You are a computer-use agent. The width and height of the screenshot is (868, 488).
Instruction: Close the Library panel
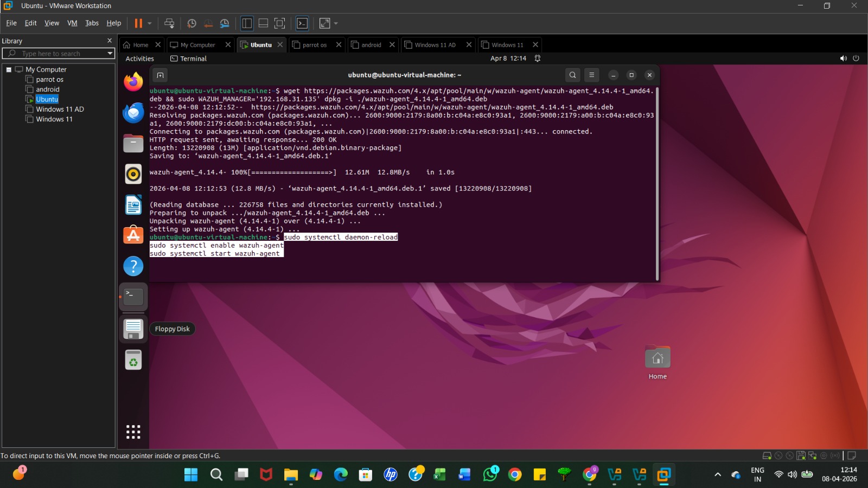click(110, 41)
